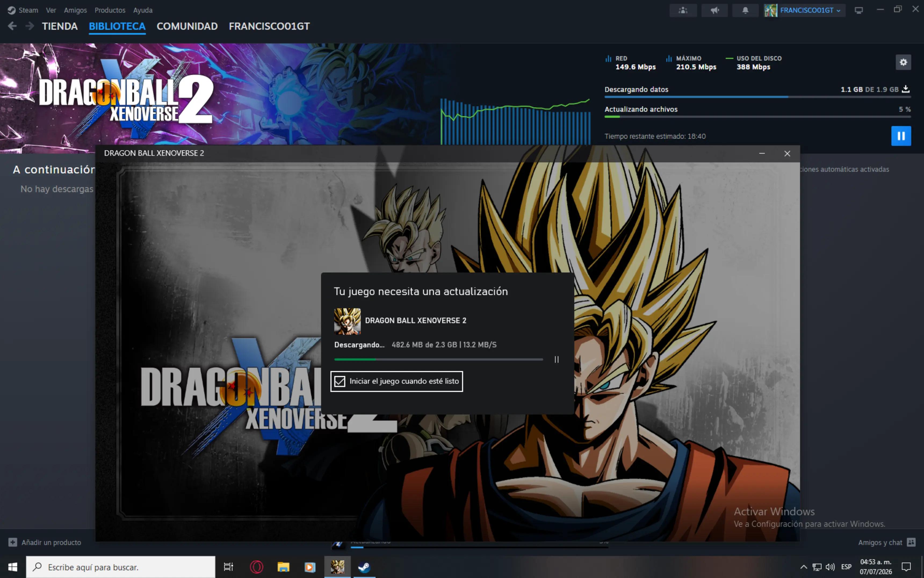
Task: Click the Añadir un producto link
Action: coord(51,542)
